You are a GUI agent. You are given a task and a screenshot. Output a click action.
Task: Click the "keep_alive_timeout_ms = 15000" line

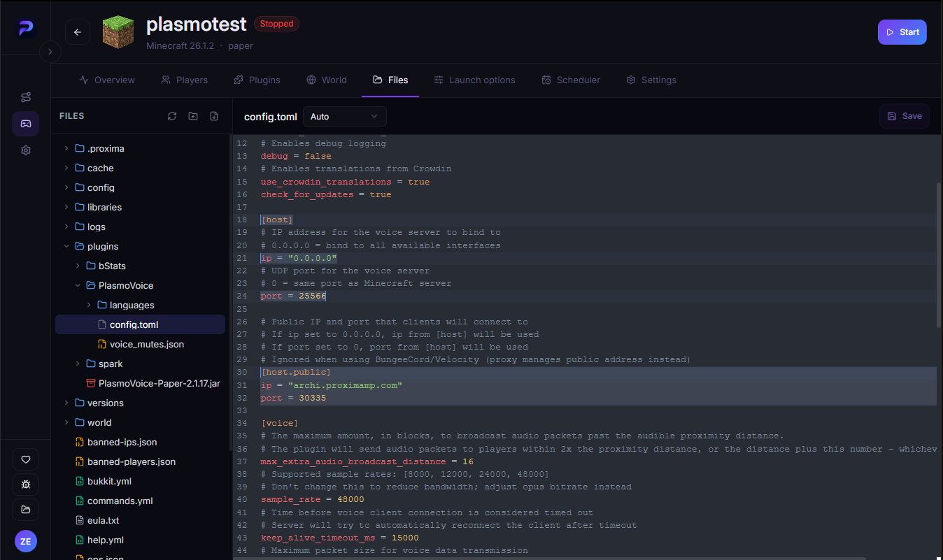tap(339, 538)
